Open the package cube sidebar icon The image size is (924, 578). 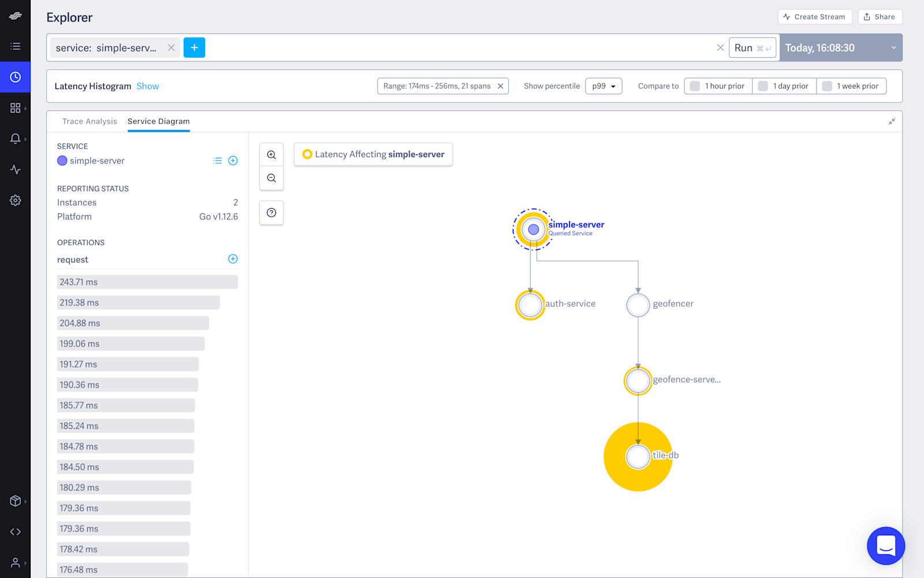coord(16,501)
